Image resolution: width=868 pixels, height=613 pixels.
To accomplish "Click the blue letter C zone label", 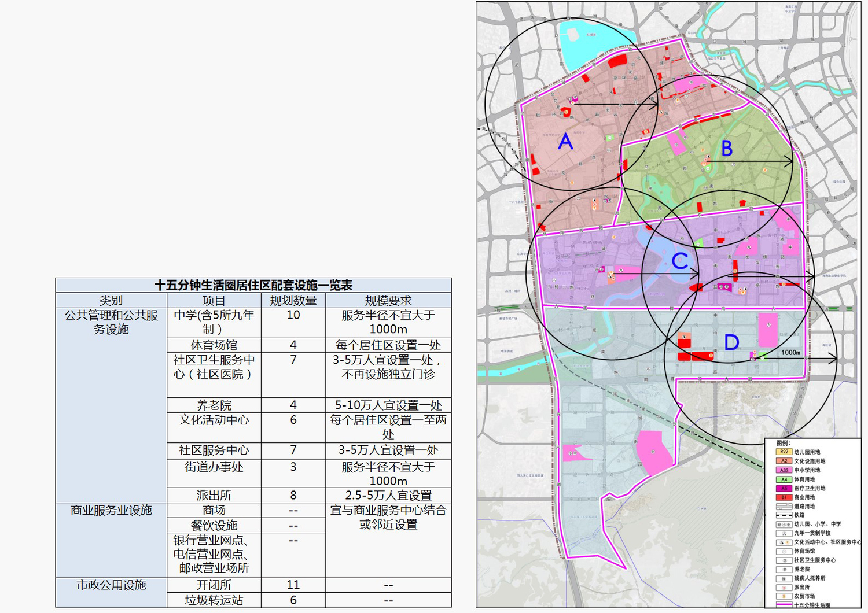I will [680, 261].
